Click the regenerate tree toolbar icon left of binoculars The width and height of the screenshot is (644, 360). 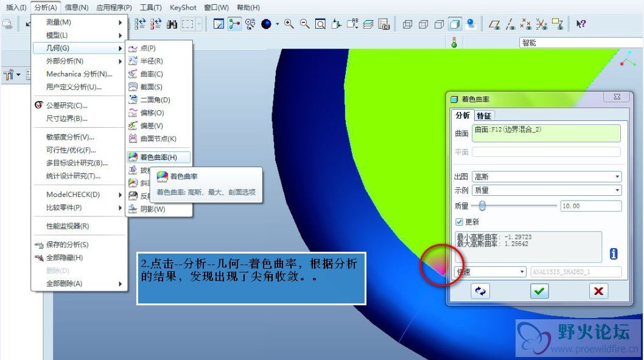coord(156,24)
